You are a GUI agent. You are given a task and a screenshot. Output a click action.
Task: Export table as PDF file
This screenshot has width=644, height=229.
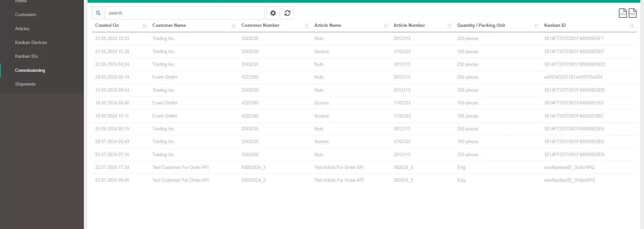pyautogui.click(x=632, y=13)
